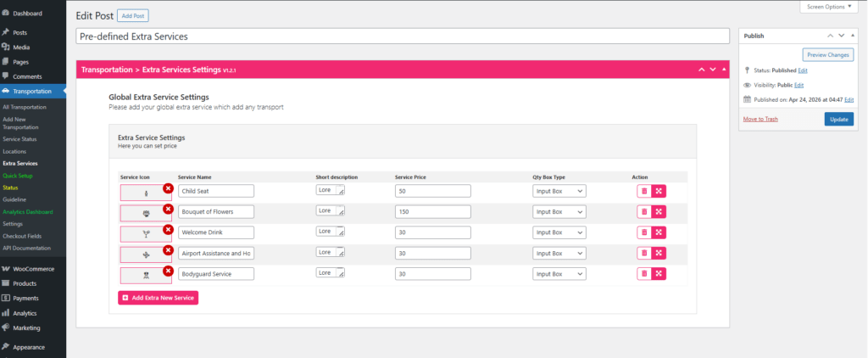Click the Preview Changes button

click(827, 55)
